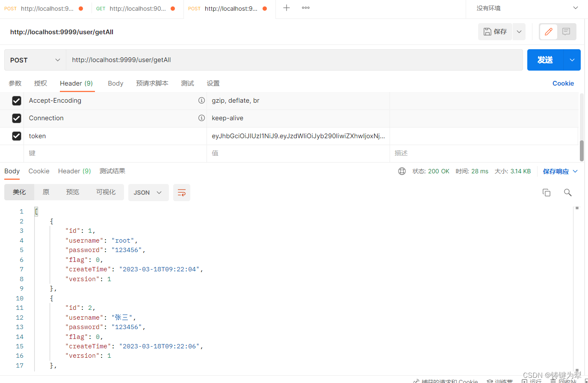Select the request Header (9) tab
The width and height of the screenshot is (588, 383).
click(77, 83)
